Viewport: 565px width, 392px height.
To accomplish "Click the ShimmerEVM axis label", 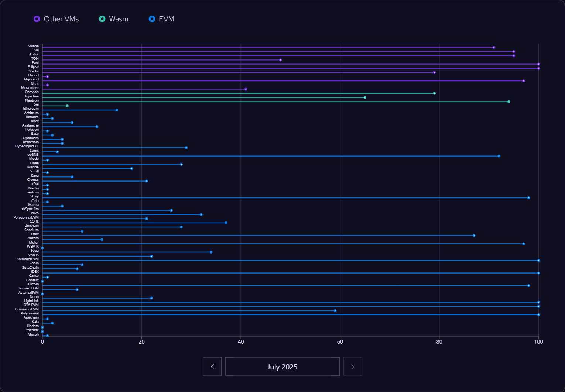I will click(x=28, y=259).
